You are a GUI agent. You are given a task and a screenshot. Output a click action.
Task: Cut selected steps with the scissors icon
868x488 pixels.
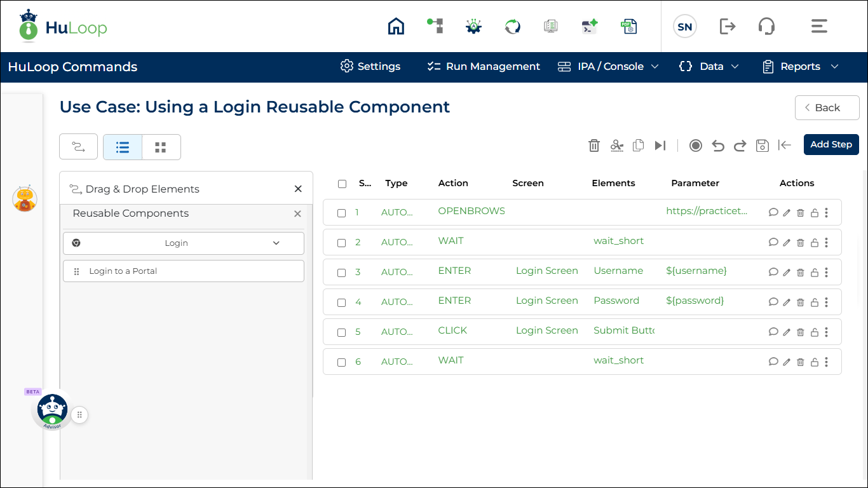pyautogui.click(x=616, y=146)
